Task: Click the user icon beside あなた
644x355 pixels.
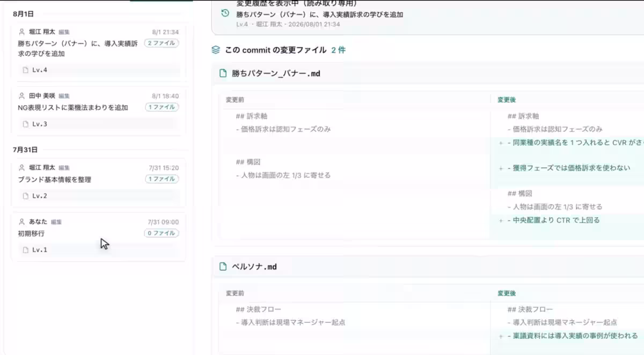Action: (22, 221)
